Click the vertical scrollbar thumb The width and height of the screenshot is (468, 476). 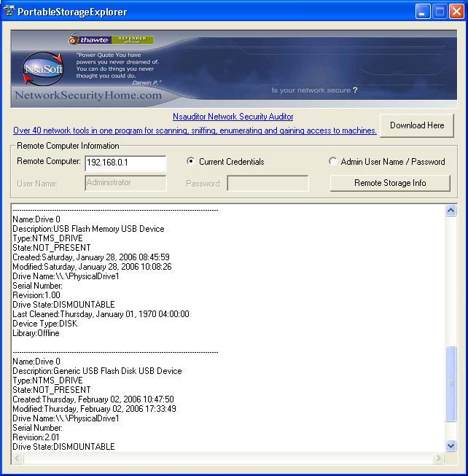(451, 383)
